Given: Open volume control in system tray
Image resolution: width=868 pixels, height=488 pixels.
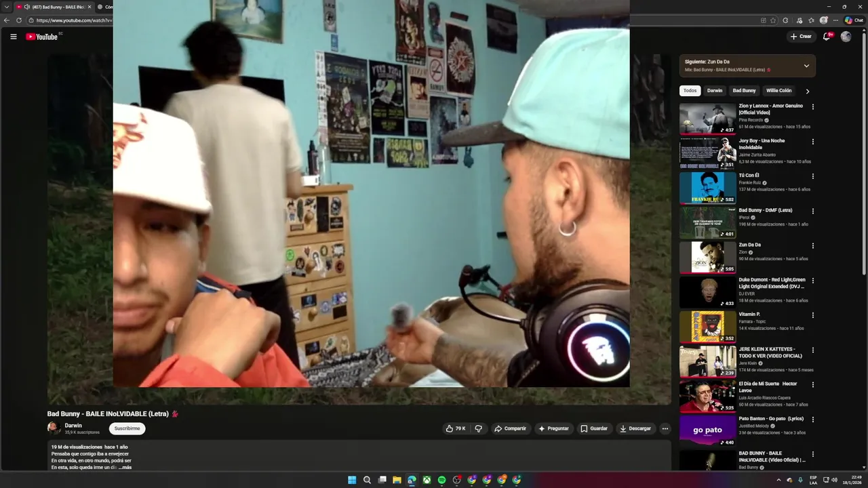Looking at the screenshot, I should (834, 480).
